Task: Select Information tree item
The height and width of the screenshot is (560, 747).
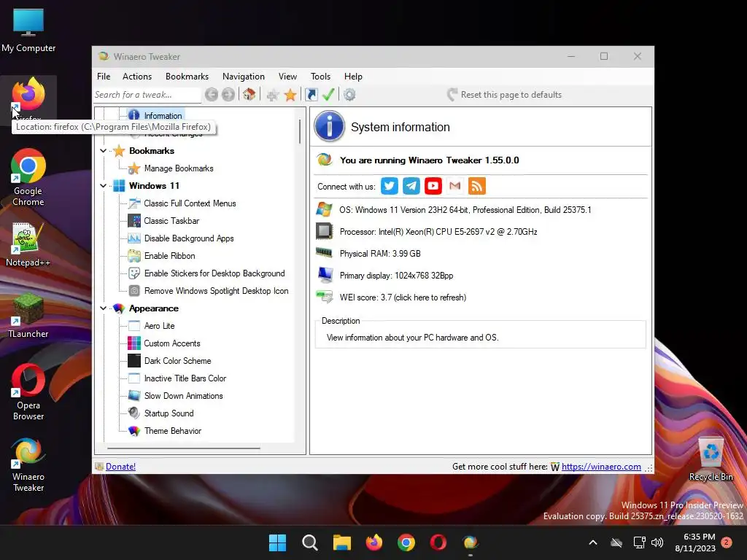Action: tap(163, 115)
